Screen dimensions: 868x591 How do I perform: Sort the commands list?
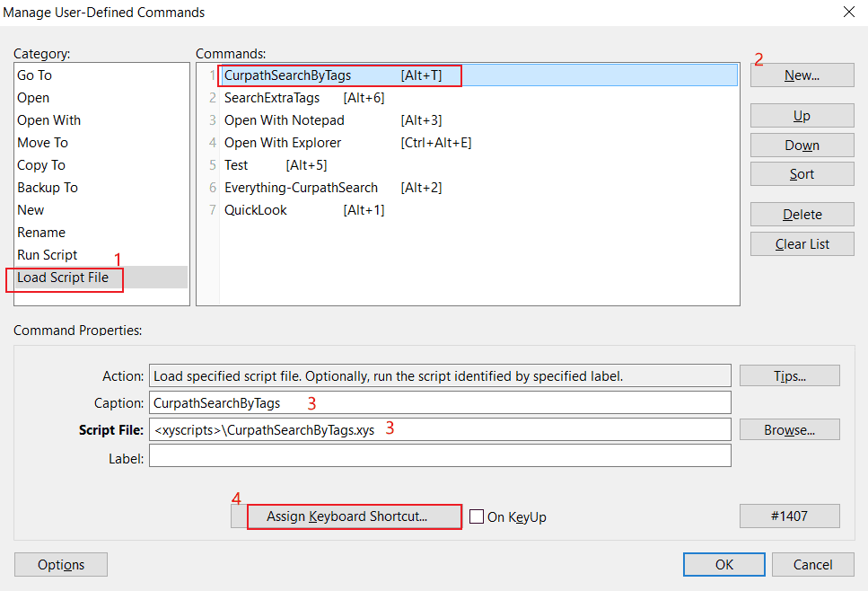tap(802, 174)
